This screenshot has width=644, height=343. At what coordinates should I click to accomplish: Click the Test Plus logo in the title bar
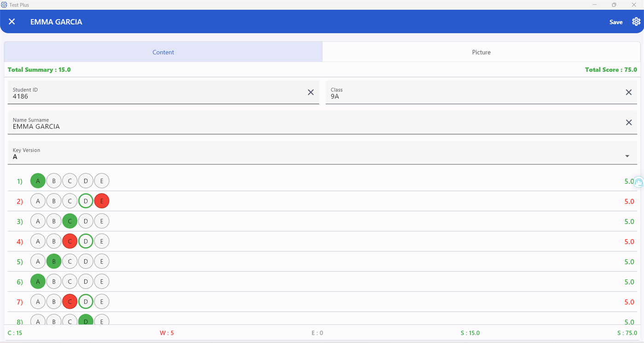pos(4,5)
